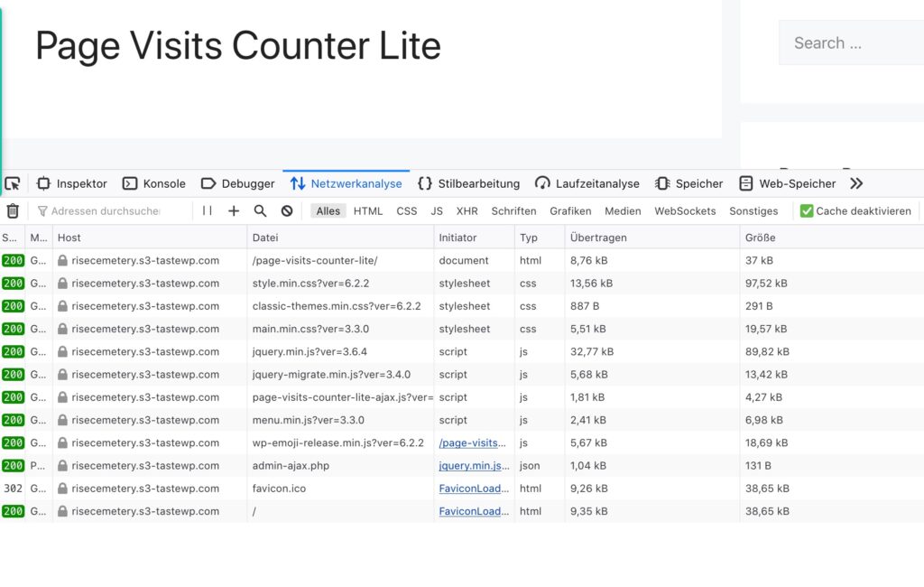Image resolution: width=924 pixels, height=587 pixels.
Task: Sort by Initiator column header
Action: (474, 238)
